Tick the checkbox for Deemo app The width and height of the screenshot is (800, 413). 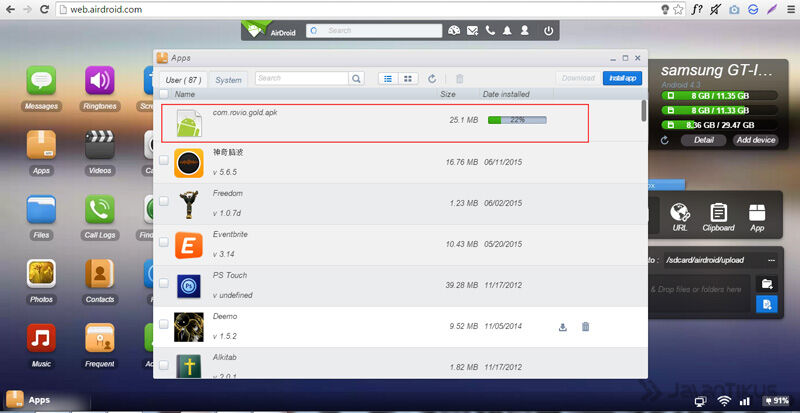click(x=164, y=324)
